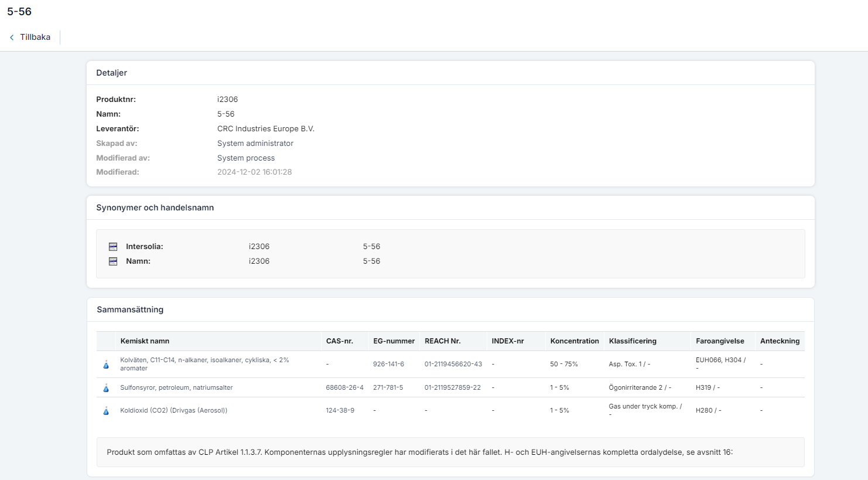Screen dimensions: 868x480
Task: Click the Klassificering column header
Action: click(633, 341)
